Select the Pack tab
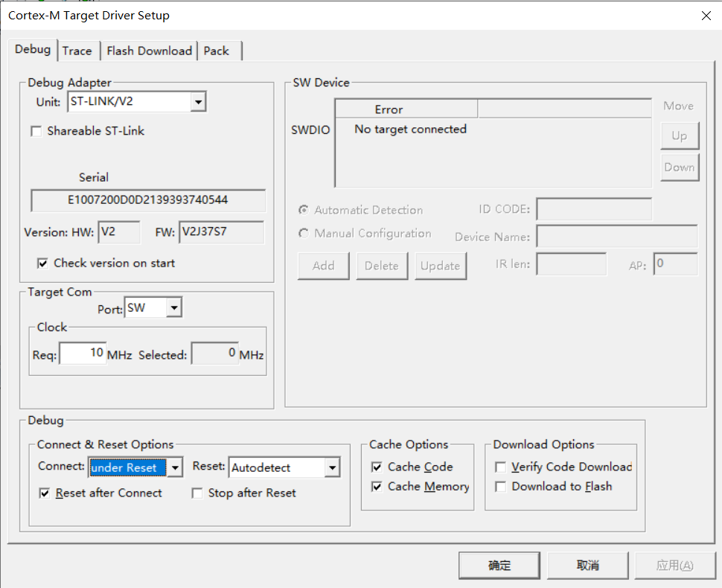The height and width of the screenshot is (588, 722). click(216, 51)
